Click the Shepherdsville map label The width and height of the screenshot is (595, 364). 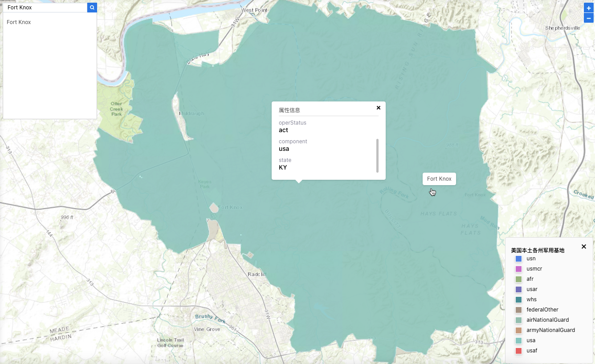pos(562,28)
